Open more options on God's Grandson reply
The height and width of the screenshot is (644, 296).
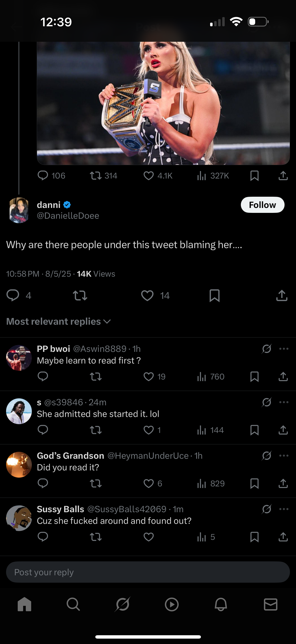[x=284, y=456]
